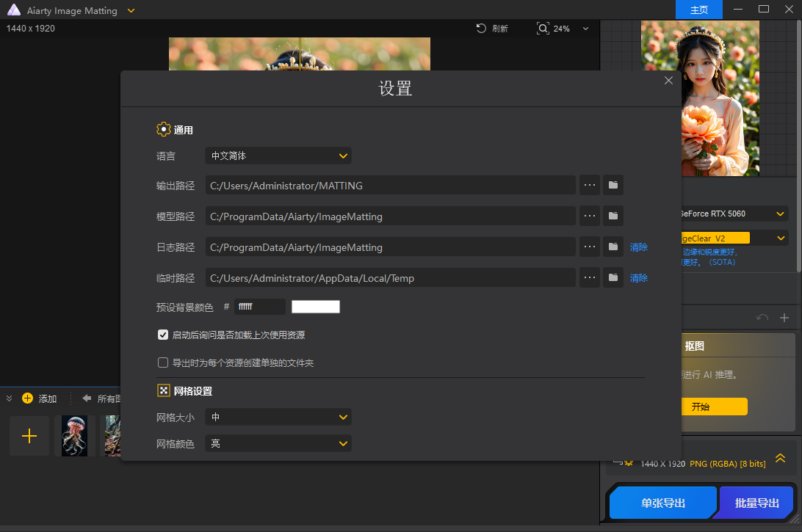Click the white preset background color swatch

315,306
